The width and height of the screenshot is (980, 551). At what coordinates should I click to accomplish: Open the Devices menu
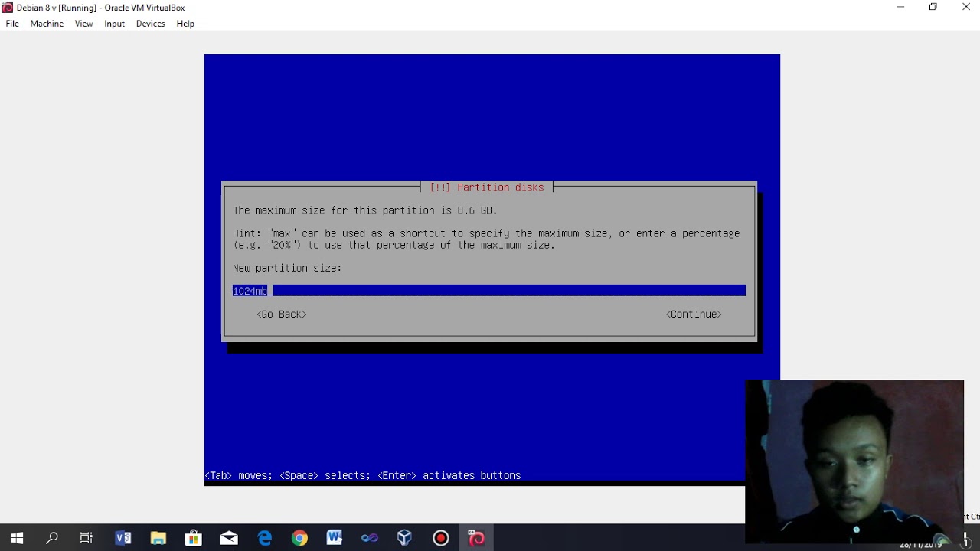(150, 24)
